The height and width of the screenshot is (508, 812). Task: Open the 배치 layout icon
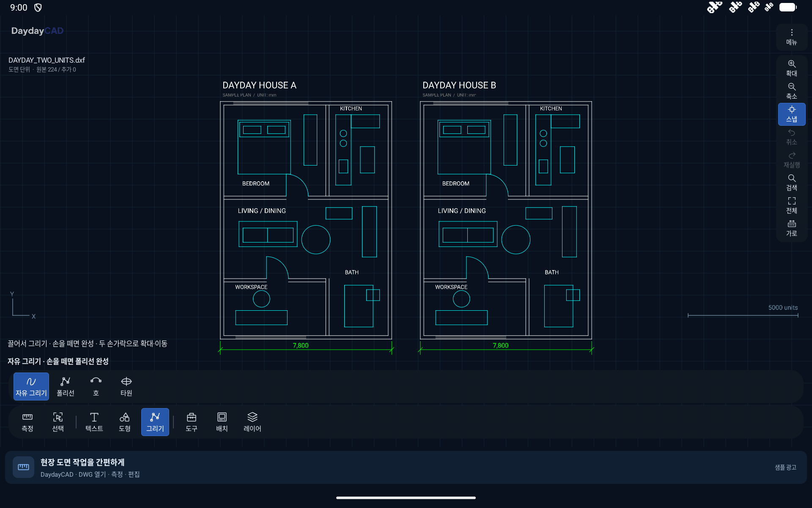tap(222, 422)
